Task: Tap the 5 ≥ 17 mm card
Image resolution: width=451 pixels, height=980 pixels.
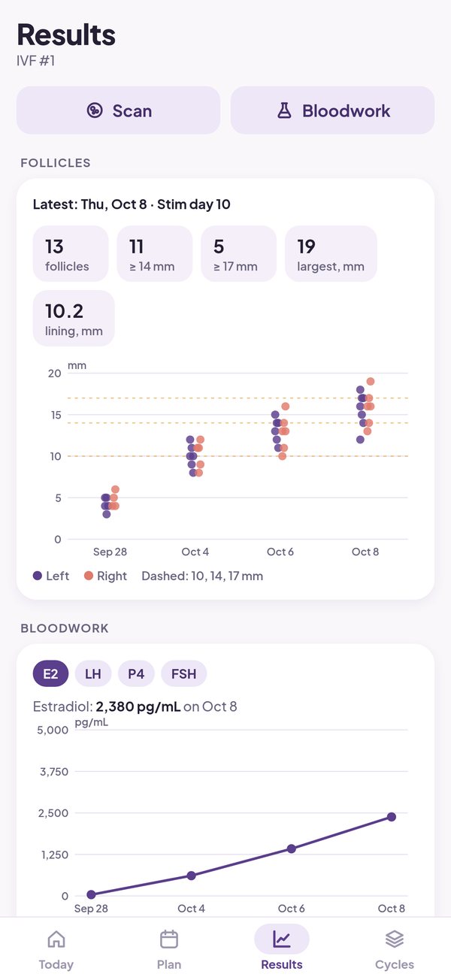Action: pos(239,254)
